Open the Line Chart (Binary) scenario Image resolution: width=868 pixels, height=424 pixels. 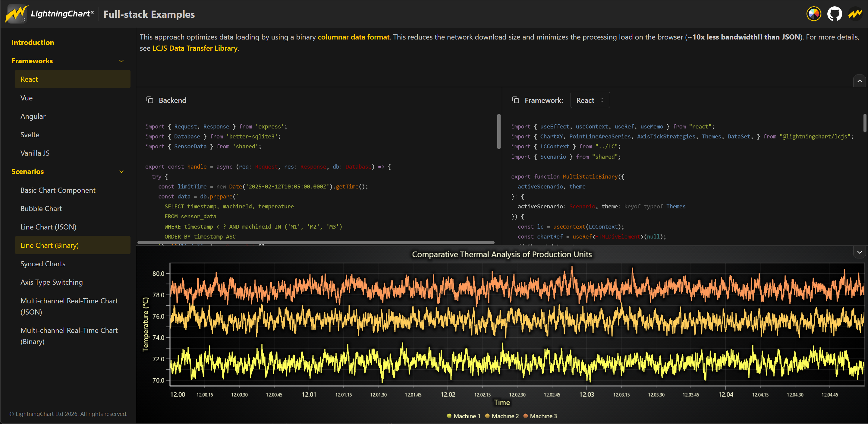click(x=72, y=245)
